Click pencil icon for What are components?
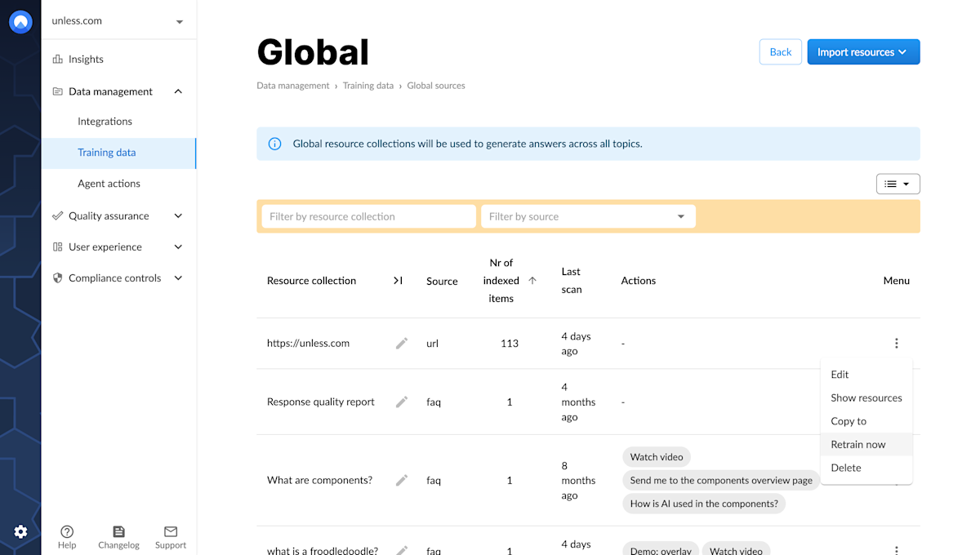980x555 pixels. pos(402,480)
